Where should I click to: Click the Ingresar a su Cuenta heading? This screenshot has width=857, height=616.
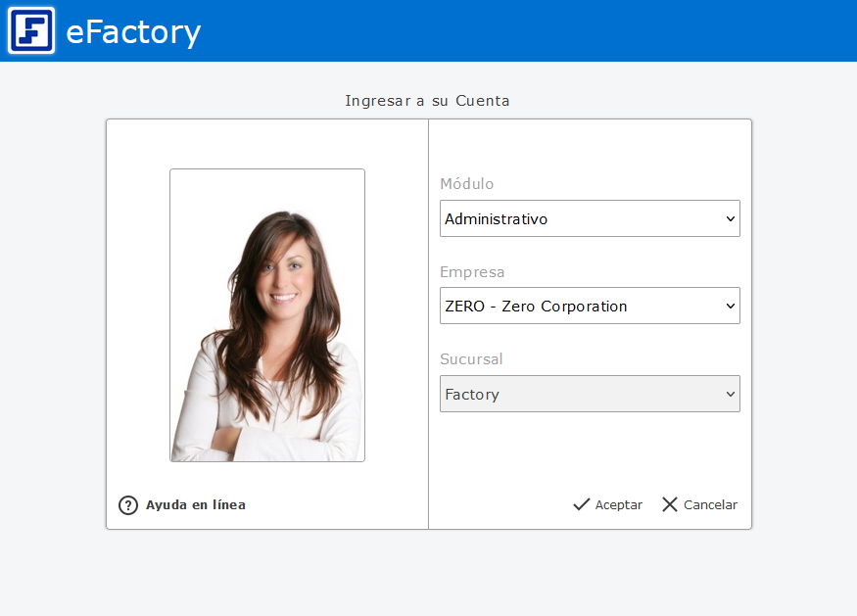tap(427, 101)
